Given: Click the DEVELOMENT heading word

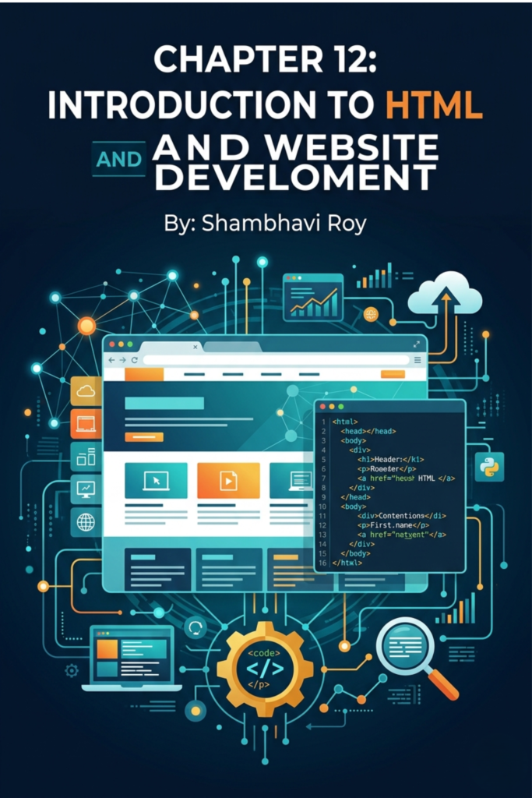Looking at the screenshot, I should click(296, 177).
